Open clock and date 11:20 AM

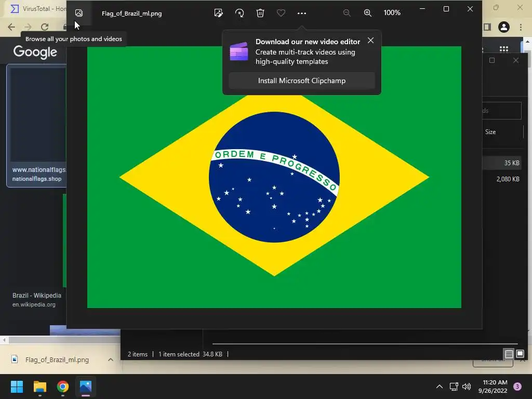pos(493,387)
